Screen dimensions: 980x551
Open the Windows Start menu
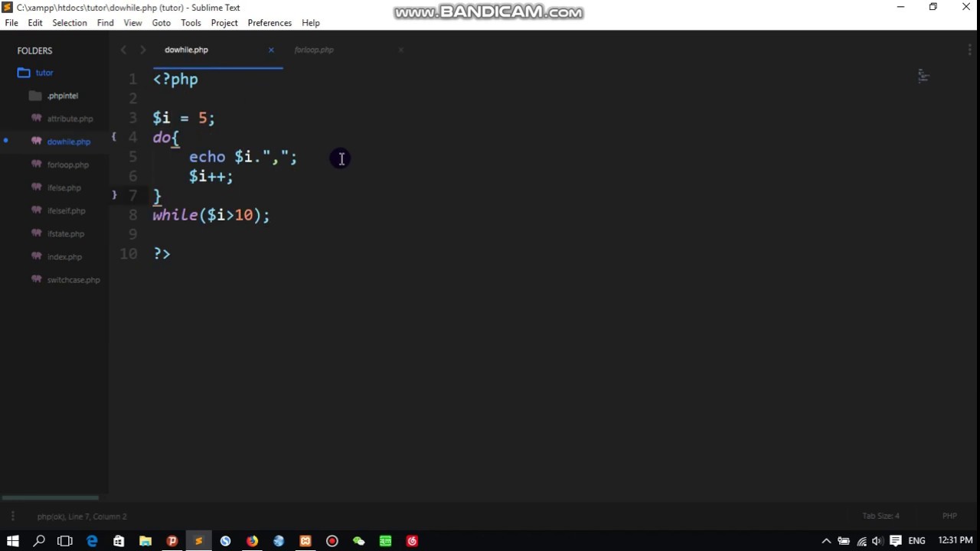(13, 541)
